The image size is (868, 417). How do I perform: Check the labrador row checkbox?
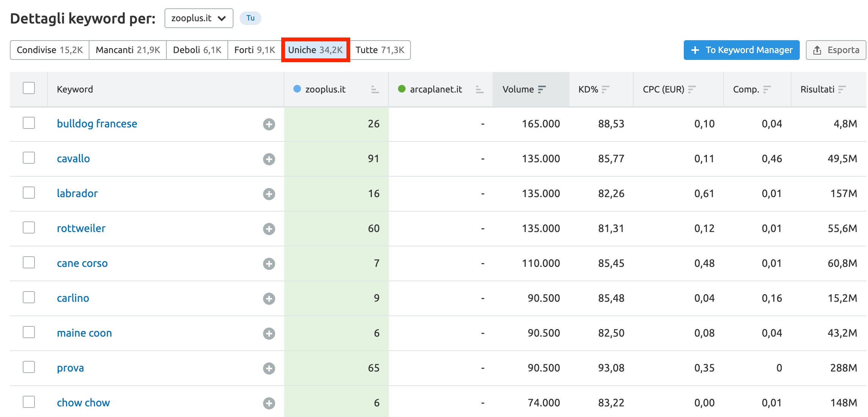(29, 193)
